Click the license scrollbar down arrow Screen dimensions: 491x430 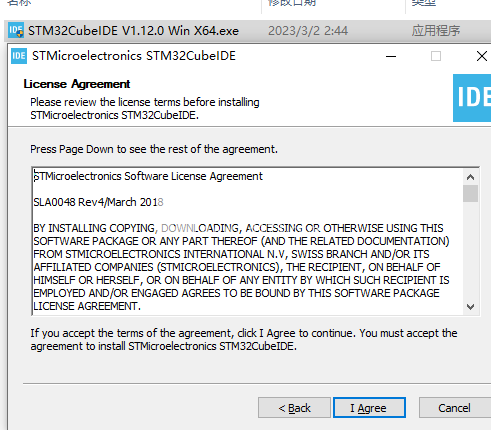coord(470,307)
